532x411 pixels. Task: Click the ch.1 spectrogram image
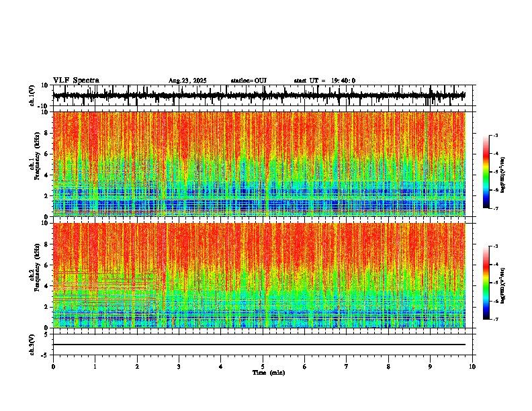coord(259,164)
